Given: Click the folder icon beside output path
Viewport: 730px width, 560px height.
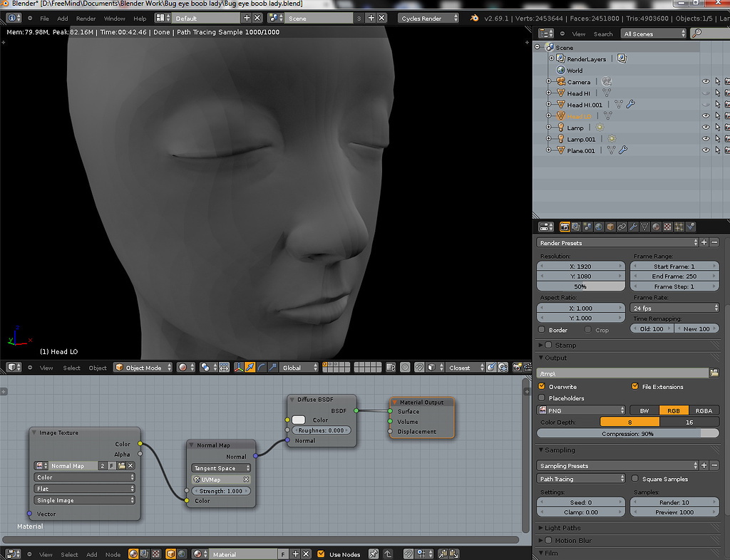Looking at the screenshot, I should pos(714,373).
